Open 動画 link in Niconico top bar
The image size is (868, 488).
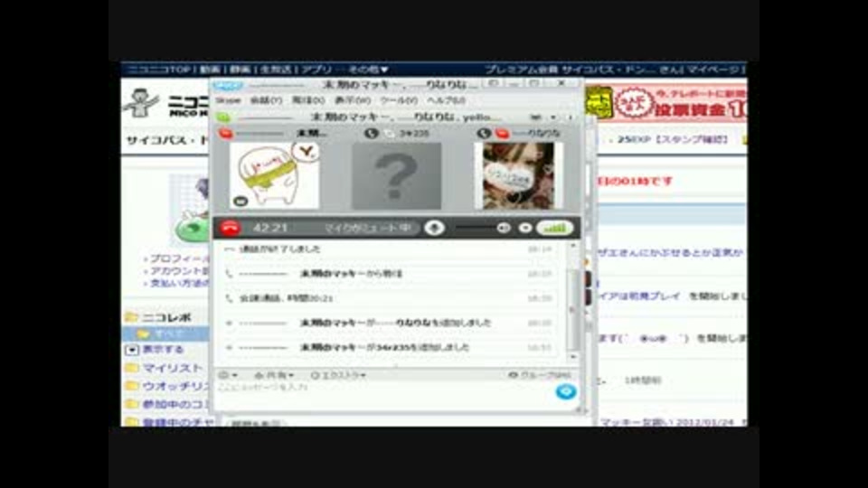pos(210,70)
